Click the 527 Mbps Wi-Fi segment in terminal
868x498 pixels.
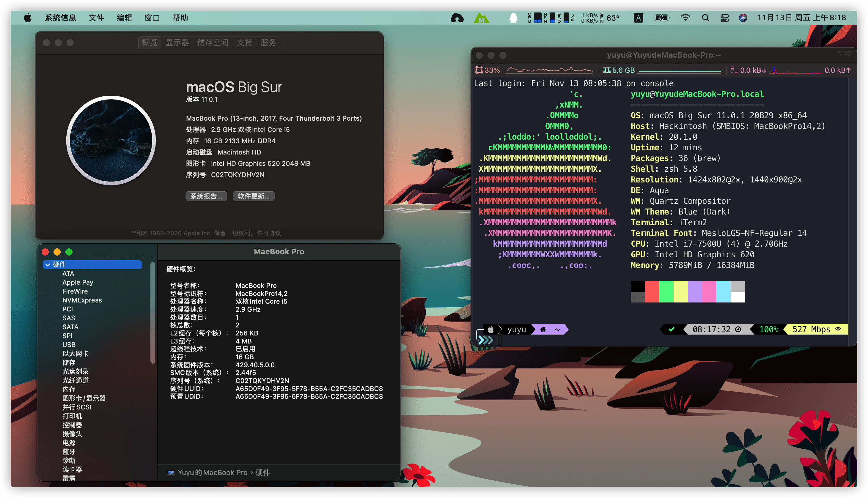pyautogui.click(x=816, y=330)
